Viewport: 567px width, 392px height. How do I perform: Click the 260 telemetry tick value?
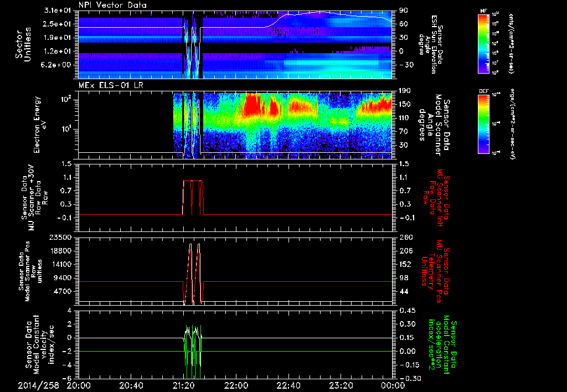click(404, 237)
